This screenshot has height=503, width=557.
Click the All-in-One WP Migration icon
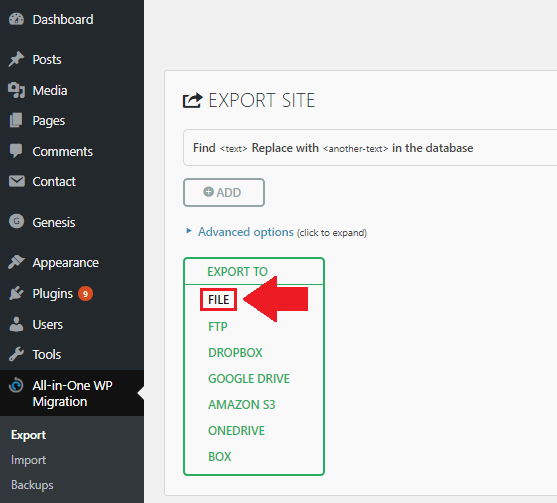(x=16, y=385)
